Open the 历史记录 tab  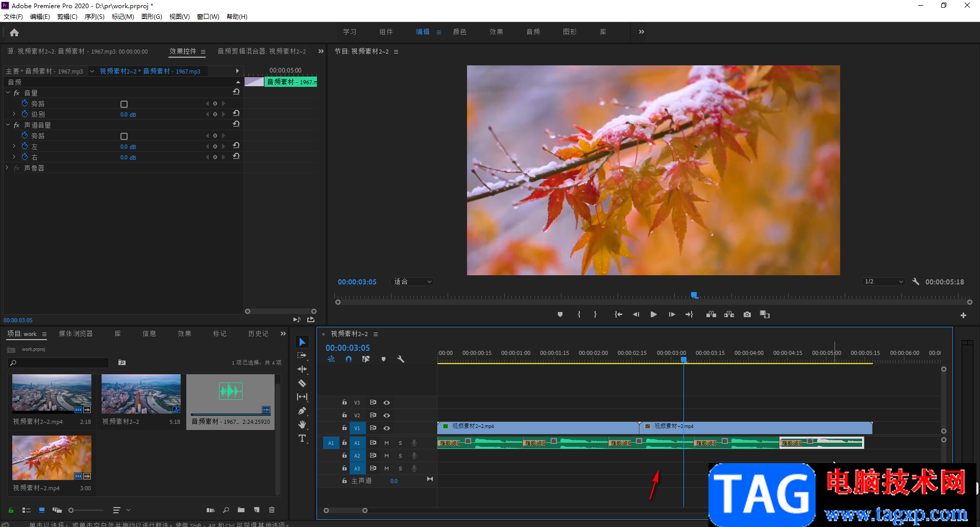(258, 333)
